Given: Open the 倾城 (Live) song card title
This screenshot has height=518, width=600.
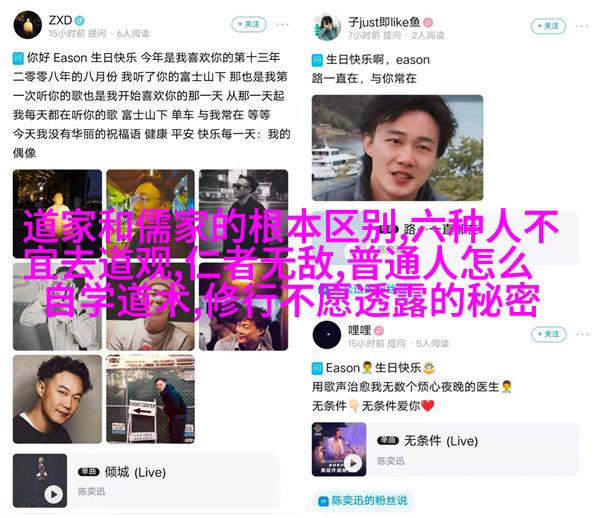Looking at the screenshot, I should point(135,472).
